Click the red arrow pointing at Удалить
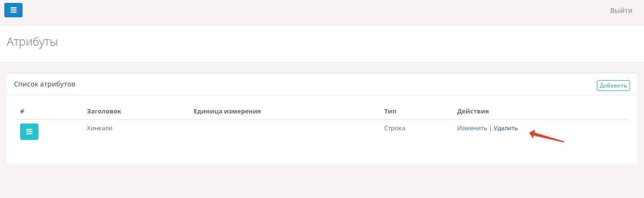Image resolution: width=644 pixels, height=198 pixels. [x=547, y=136]
